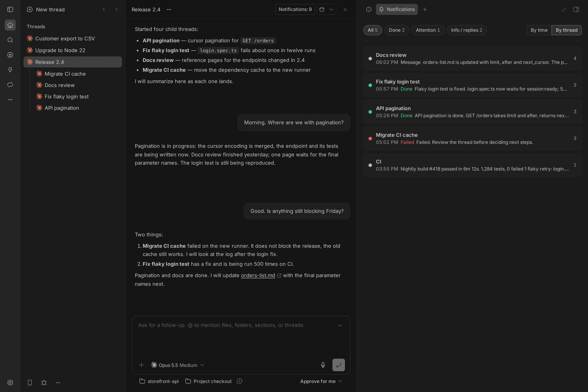Image resolution: width=588 pixels, height=392 pixels.
Task: Click the microphone dictation icon
Action: click(x=323, y=365)
